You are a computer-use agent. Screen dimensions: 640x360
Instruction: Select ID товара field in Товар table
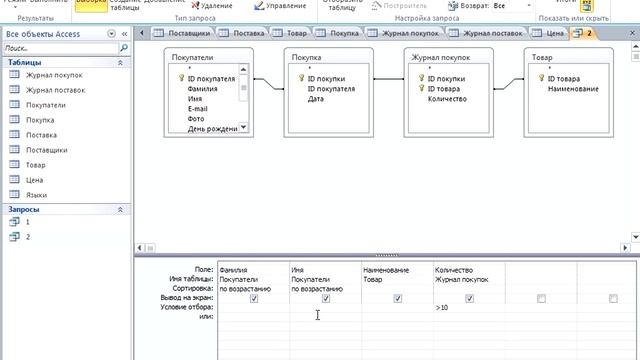(563, 79)
